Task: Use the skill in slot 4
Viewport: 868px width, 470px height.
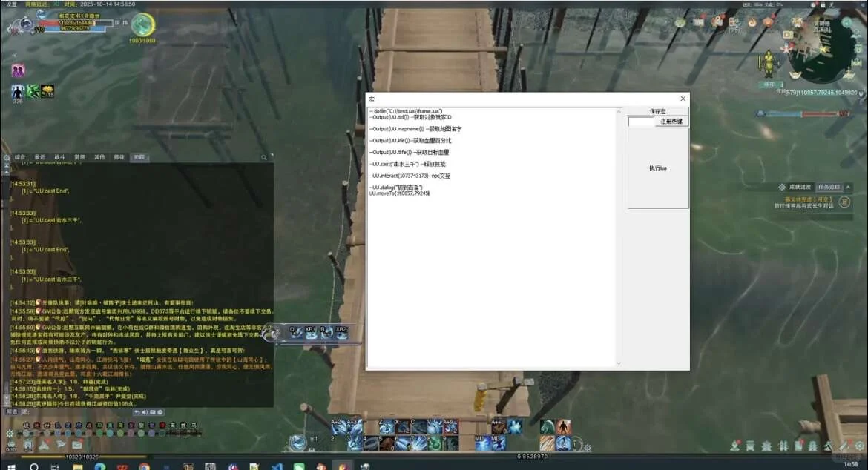Action: coord(371,443)
